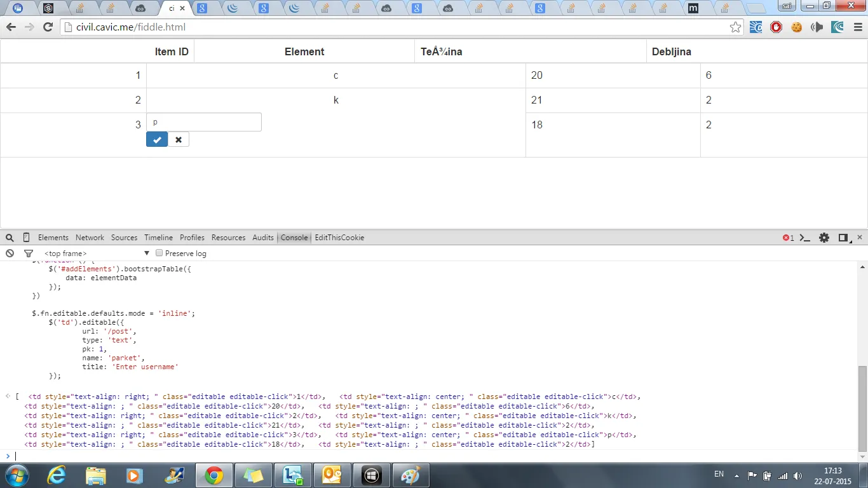868x488 pixels.
Task: Click the cell with value 20
Action: tap(613, 76)
